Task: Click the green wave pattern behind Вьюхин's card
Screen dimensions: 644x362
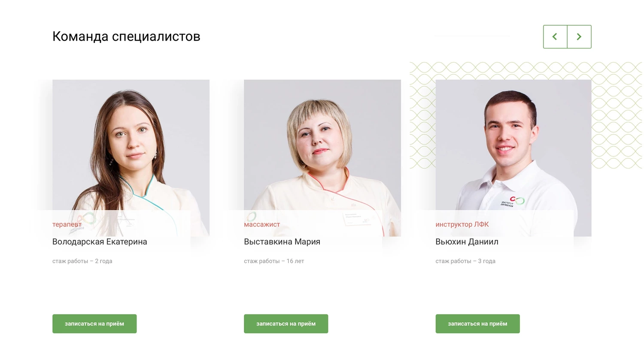Action: [x=617, y=115]
